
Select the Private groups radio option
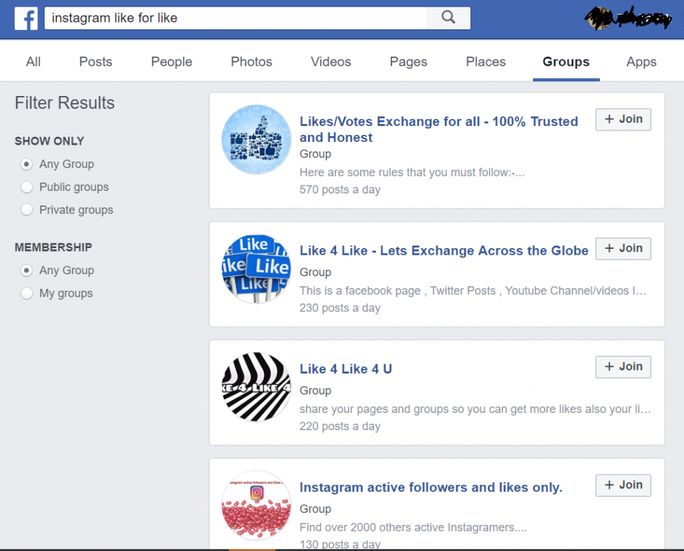point(27,210)
